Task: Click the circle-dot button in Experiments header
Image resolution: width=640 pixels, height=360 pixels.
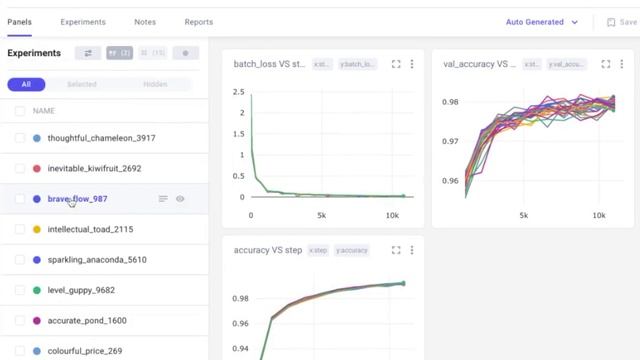Action: (186, 53)
